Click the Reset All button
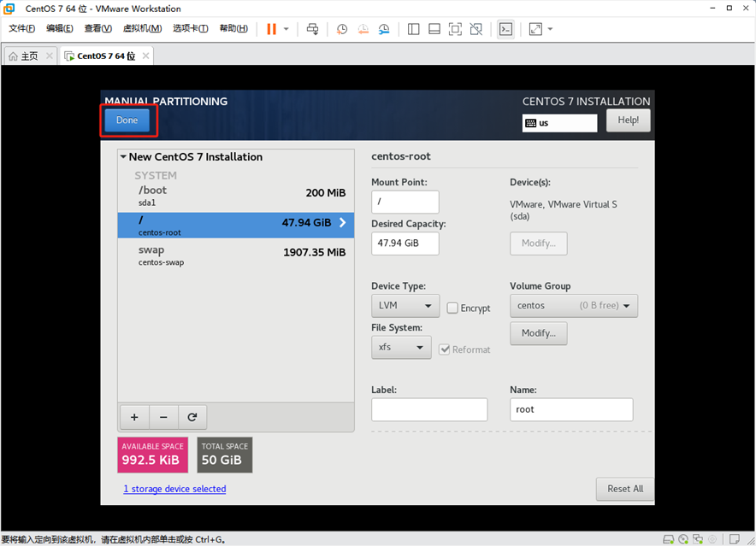The image size is (756, 546). [x=625, y=489]
